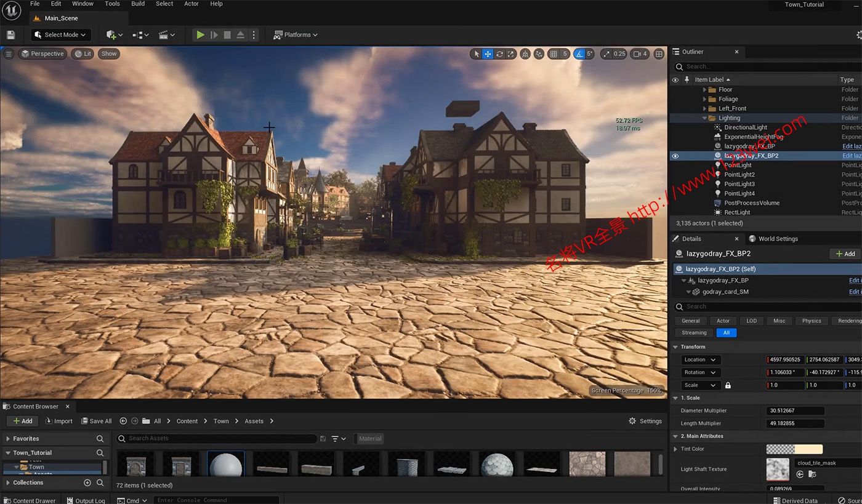Collapse the Lighting folder in Outliner
The image size is (862, 504).
coord(705,118)
